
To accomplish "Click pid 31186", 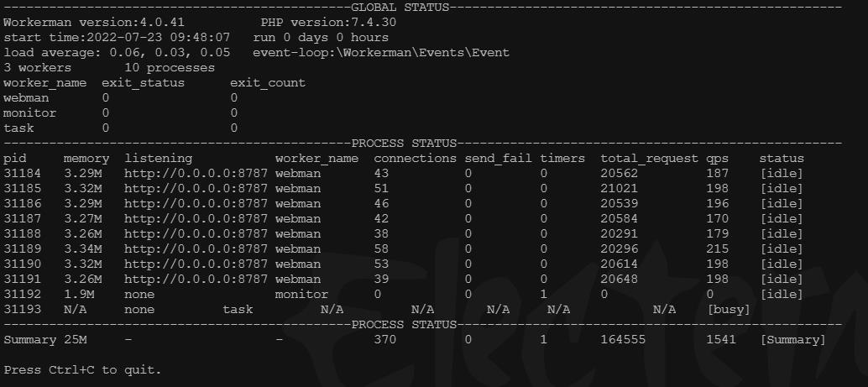I will (22, 204).
